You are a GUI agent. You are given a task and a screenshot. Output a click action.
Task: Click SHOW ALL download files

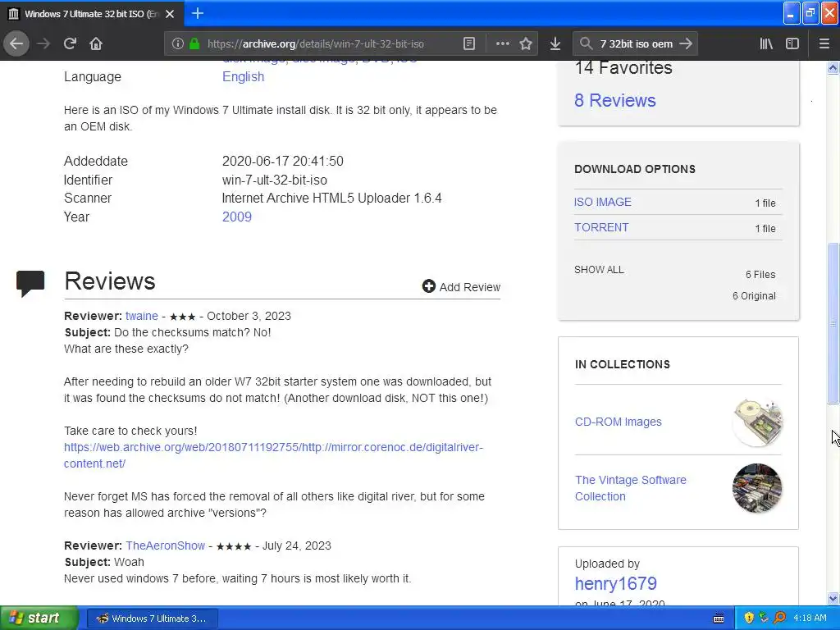pyautogui.click(x=599, y=269)
